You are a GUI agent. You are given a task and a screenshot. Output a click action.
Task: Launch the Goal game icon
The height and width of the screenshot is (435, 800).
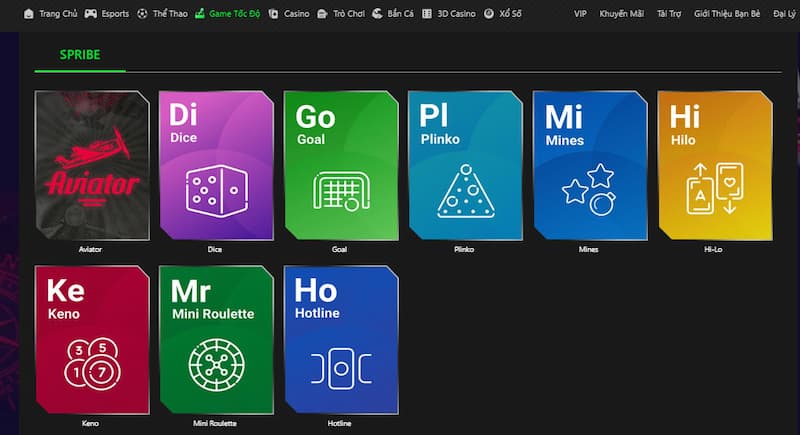coord(341,166)
